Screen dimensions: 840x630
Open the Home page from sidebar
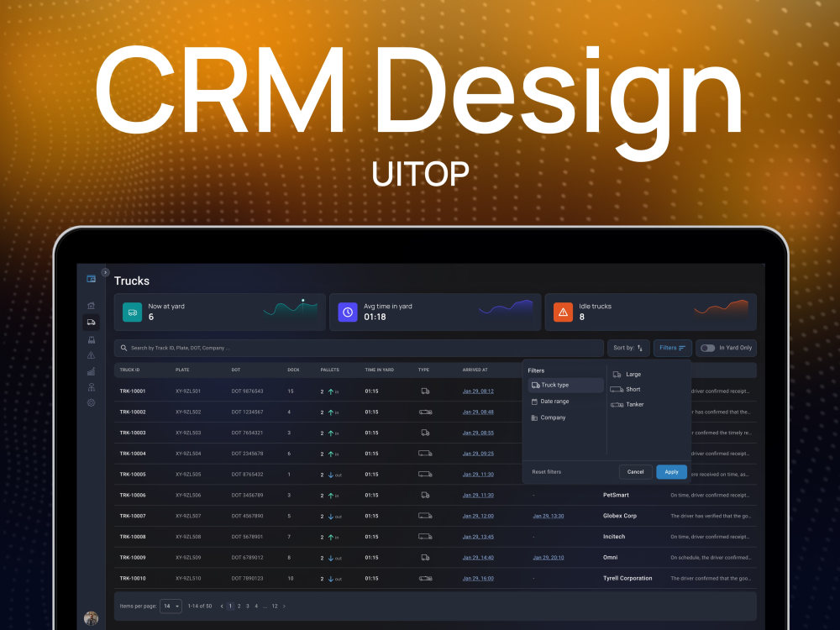(x=91, y=306)
